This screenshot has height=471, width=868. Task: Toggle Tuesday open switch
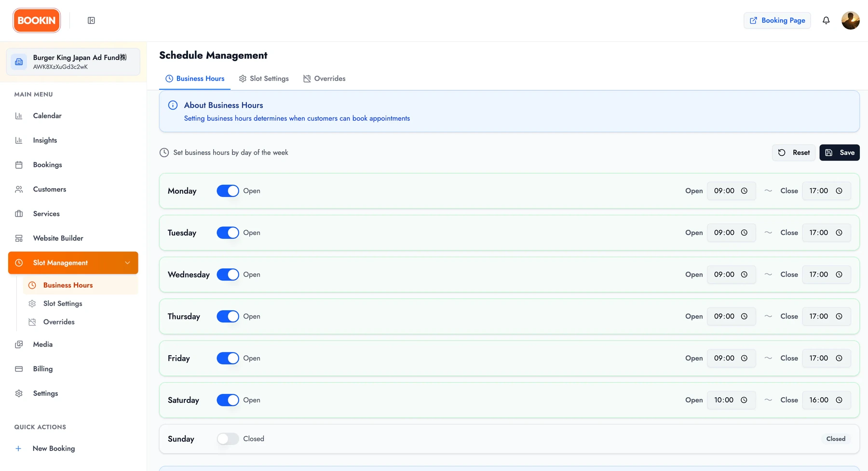pos(228,233)
